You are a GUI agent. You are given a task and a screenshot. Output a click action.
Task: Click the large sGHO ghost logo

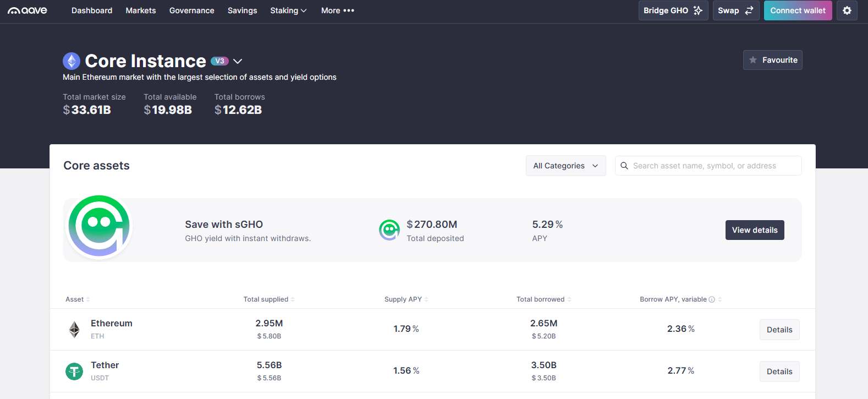(x=99, y=226)
